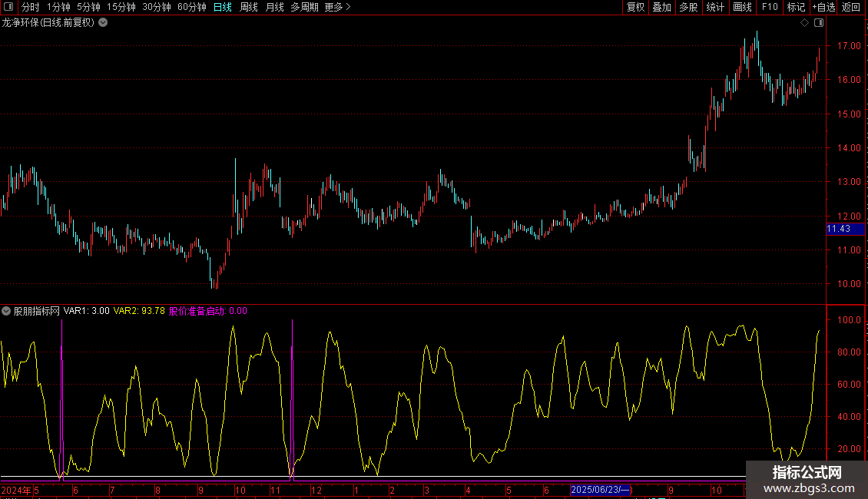Screen dimensions: 868x499
Task: Open the indicator dropdown beside 股朋指标网
Action: tap(6, 311)
